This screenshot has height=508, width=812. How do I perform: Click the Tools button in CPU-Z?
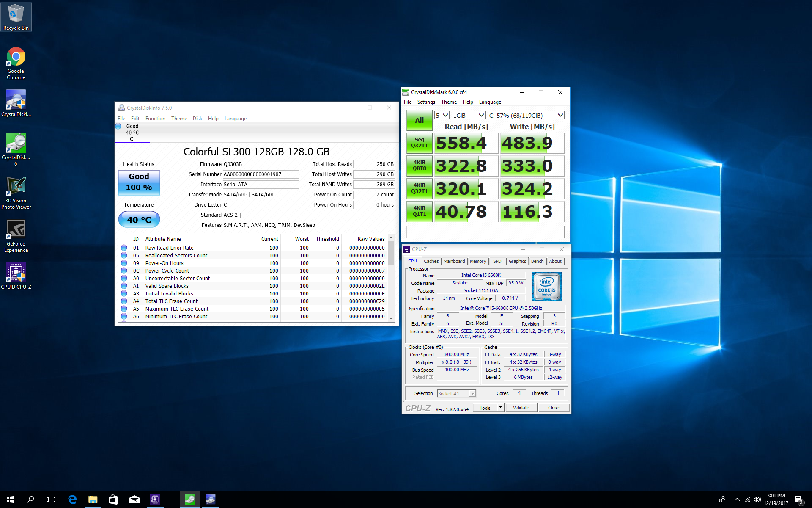485,408
